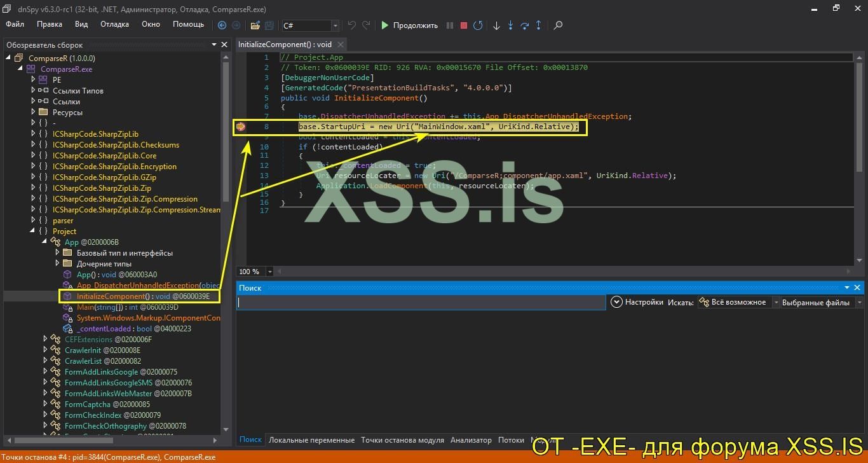This screenshot has height=463, width=868.
Task: Stop debugging with the red square icon
Action: [x=464, y=25]
